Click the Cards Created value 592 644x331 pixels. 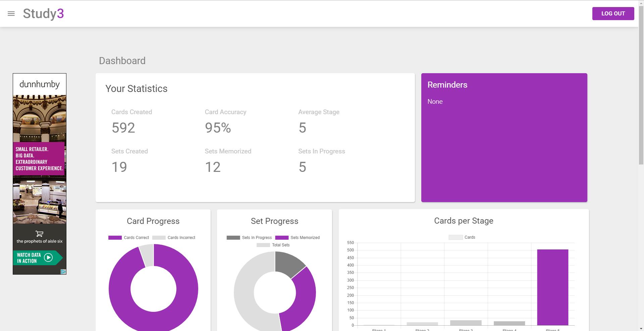click(x=123, y=128)
